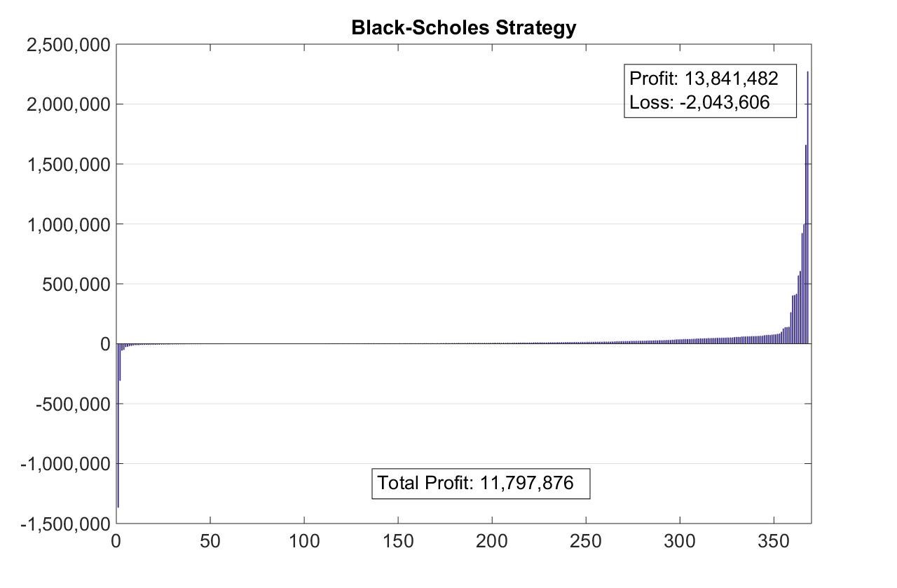This screenshot has height=588, width=897.
Task: Click the x-axis tick label 150
Action: (397, 542)
